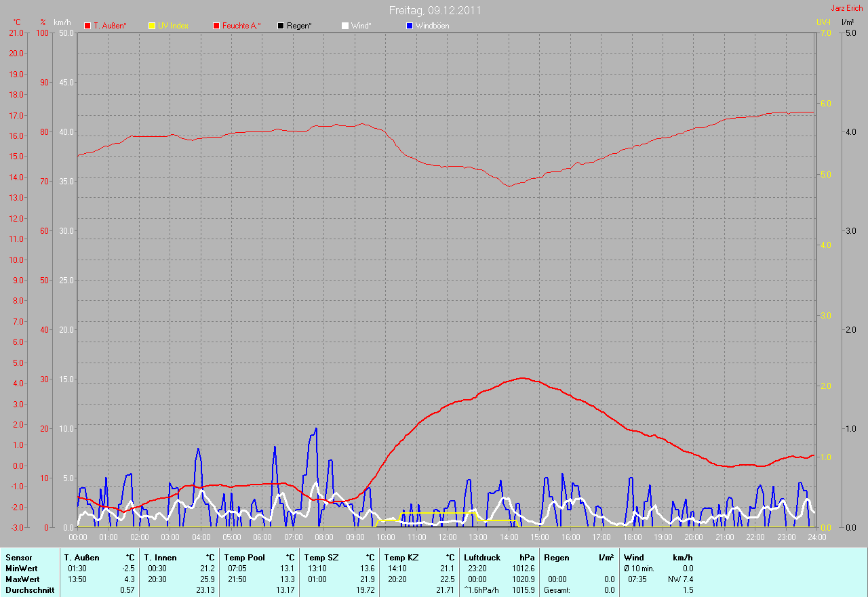The height and width of the screenshot is (597, 868).
Task: Click the pressure trend '^1.6hPa/h'
Action: point(481,590)
